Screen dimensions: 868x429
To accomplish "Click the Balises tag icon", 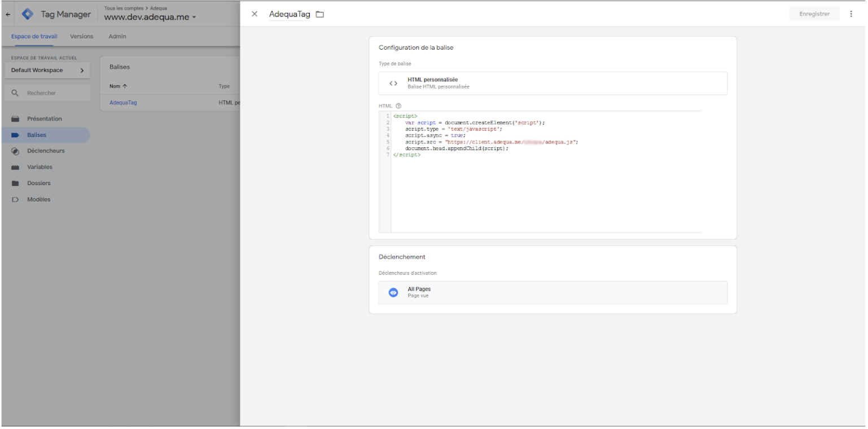I will (16, 135).
